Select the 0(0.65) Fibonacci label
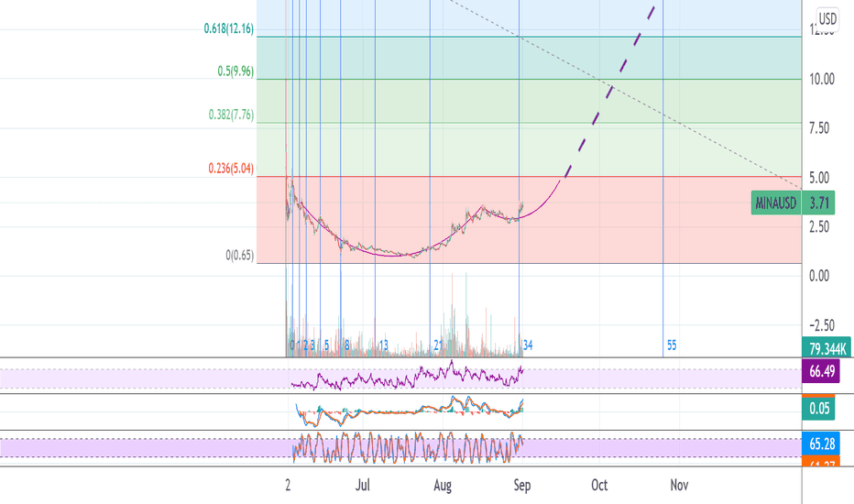 pos(240,255)
